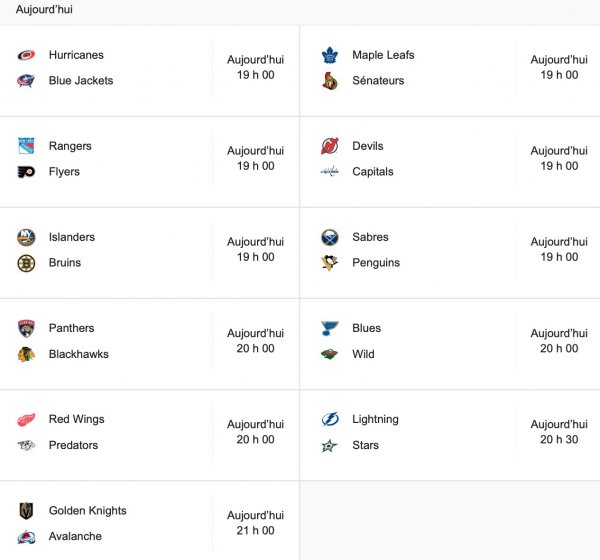Click the Blackhawks team logo
The image size is (600, 560).
pos(26,354)
